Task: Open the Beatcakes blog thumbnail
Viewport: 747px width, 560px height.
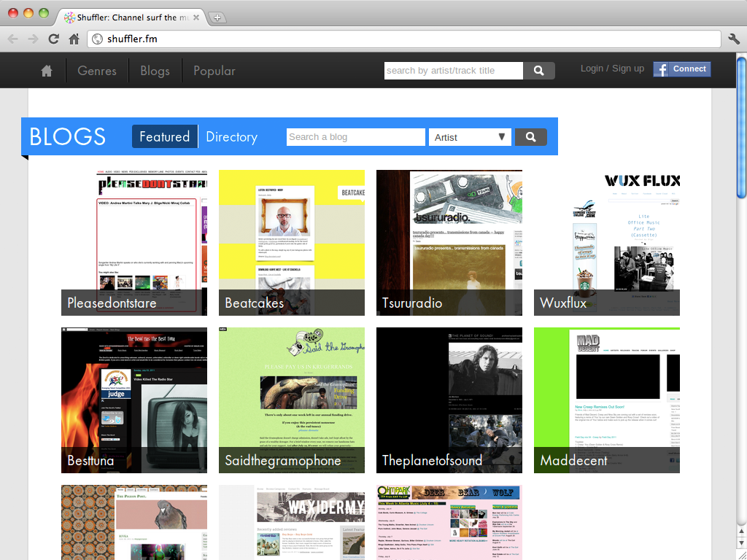Action: tap(292, 243)
